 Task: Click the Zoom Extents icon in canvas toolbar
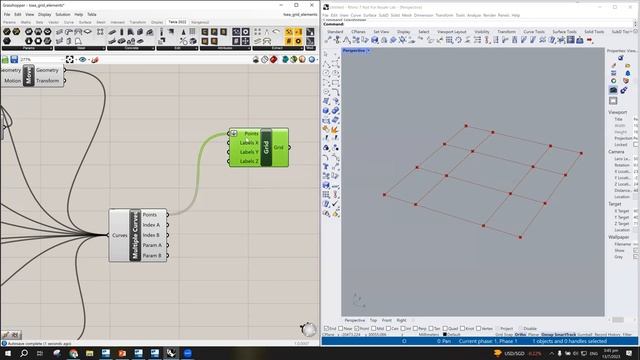[x=69, y=60]
